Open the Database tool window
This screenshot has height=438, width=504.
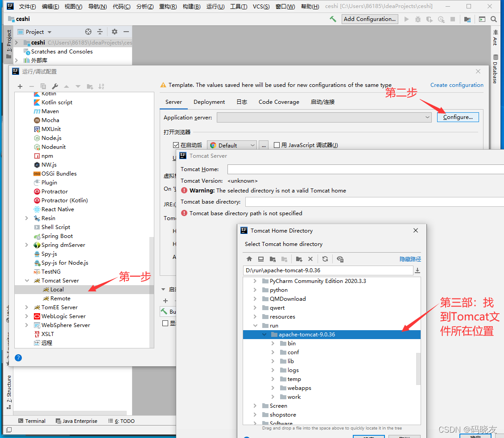click(x=496, y=69)
